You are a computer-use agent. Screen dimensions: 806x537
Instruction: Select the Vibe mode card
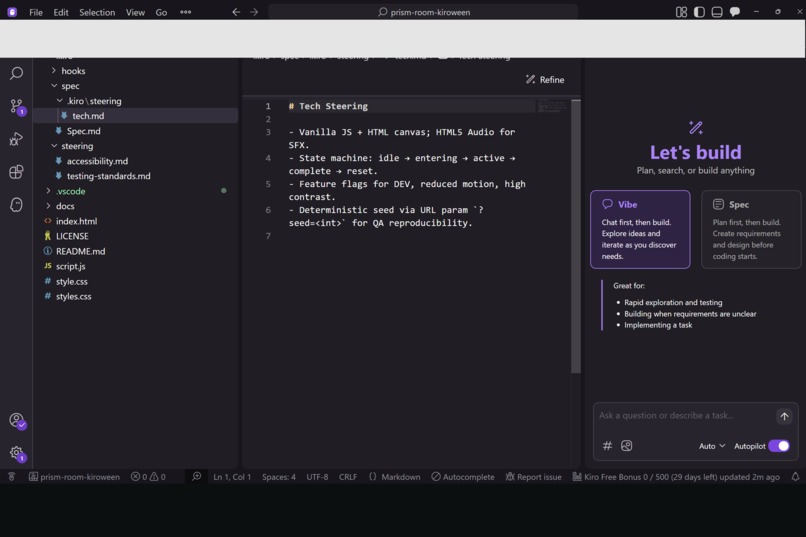640,229
